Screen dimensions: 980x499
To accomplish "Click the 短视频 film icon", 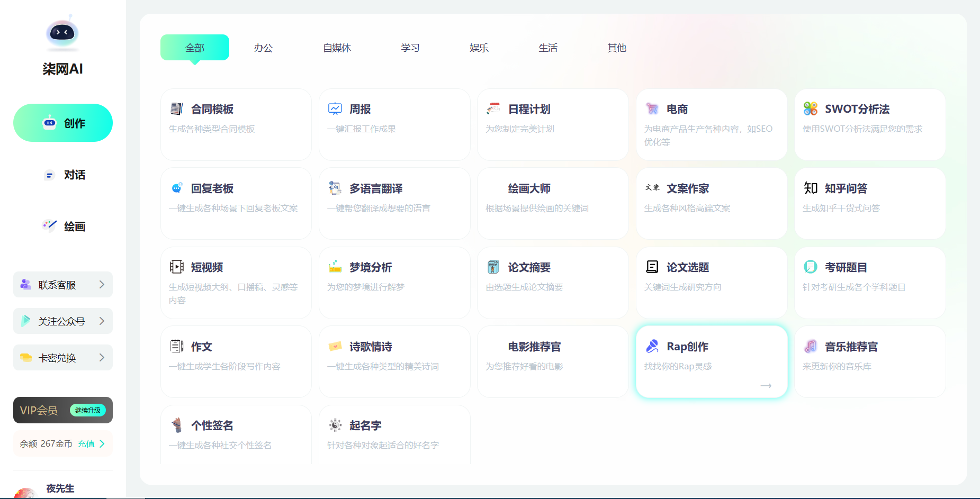I will [x=176, y=267].
